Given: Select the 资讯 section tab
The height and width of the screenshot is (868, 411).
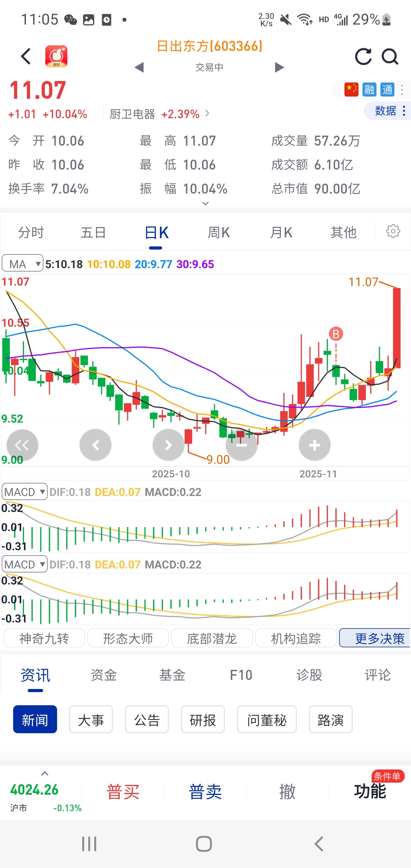Looking at the screenshot, I should [35, 675].
